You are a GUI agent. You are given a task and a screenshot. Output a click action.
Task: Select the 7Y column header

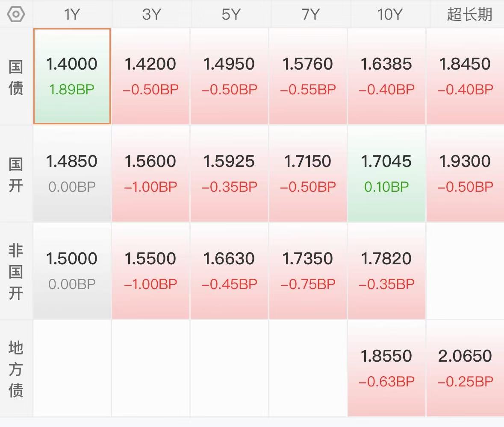pos(310,15)
